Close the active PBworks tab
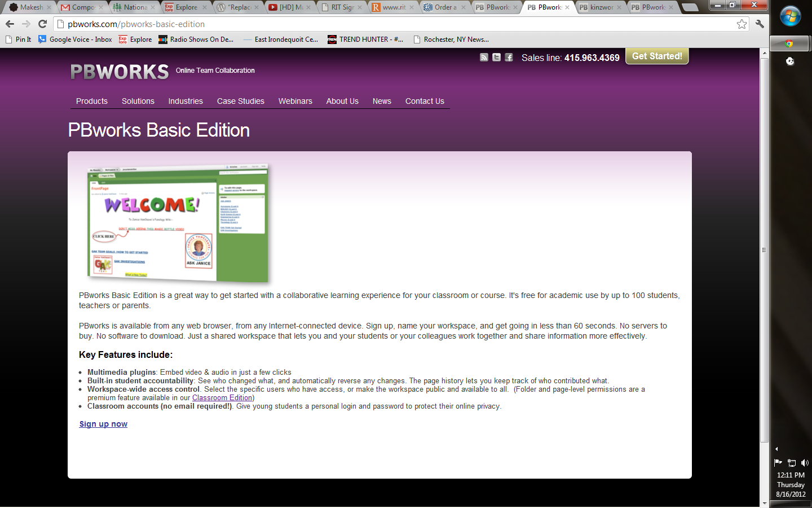 tap(567, 7)
